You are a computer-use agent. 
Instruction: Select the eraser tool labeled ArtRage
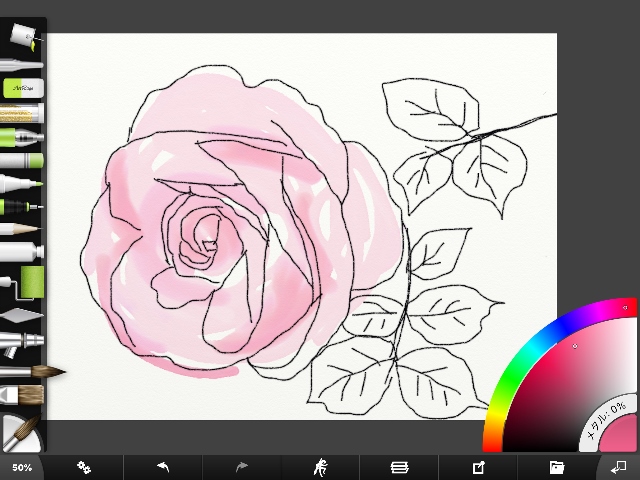click(21, 88)
